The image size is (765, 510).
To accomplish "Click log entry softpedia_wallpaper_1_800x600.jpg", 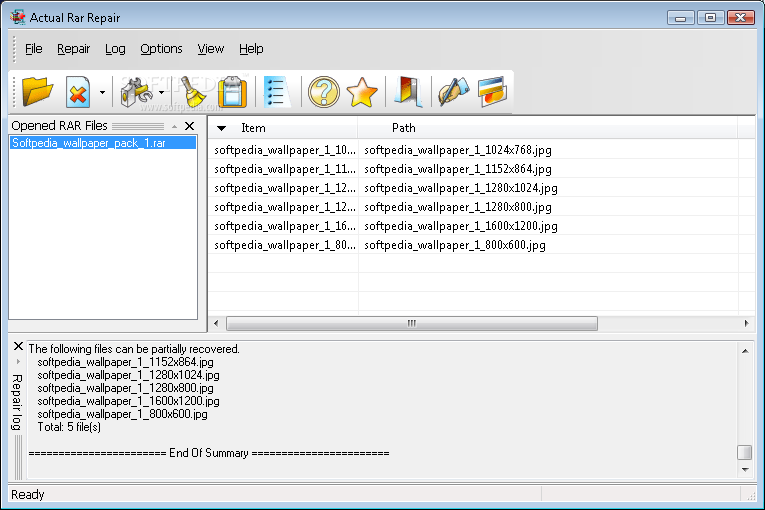I will 122,414.
